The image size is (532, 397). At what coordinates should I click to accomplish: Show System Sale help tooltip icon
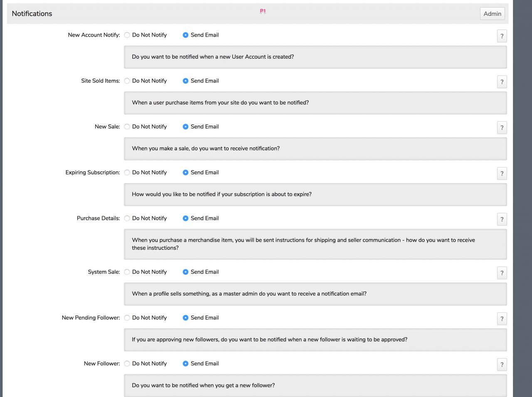tap(502, 273)
